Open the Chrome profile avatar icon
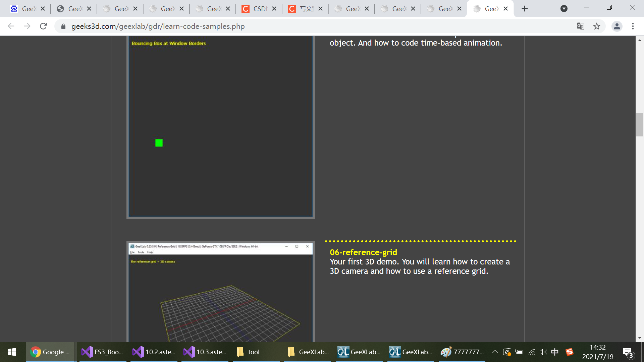The width and height of the screenshot is (644, 362). coord(617,26)
